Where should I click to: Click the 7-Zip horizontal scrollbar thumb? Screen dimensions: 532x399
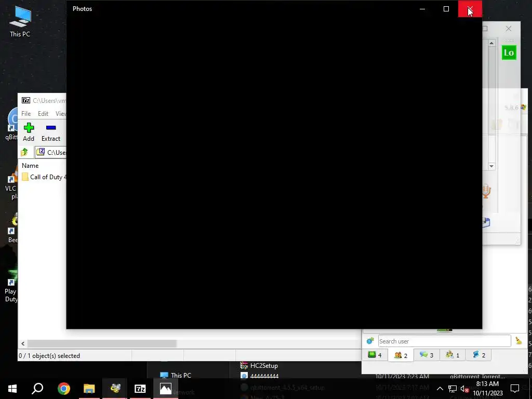pos(102,344)
